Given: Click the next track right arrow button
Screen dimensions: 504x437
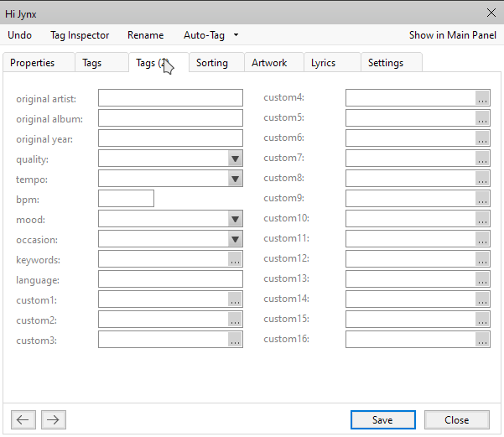Looking at the screenshot, I should (53, 420).
